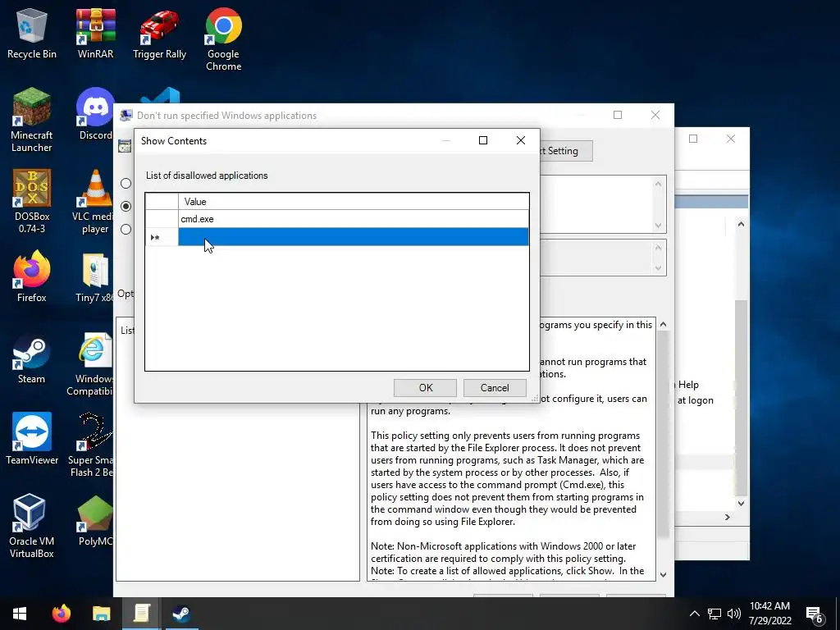Switch to Group Policy editor taskbar item
Image resolution: width=840 pixels, height=630 pixels.
click(x=141, y=614)
